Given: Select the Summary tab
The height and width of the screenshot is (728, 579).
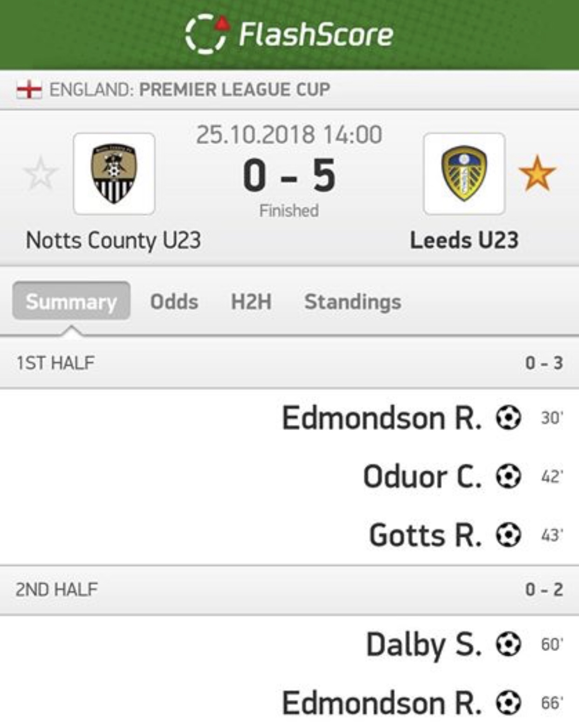Looking at the screenshot, I should pos(71,301).
